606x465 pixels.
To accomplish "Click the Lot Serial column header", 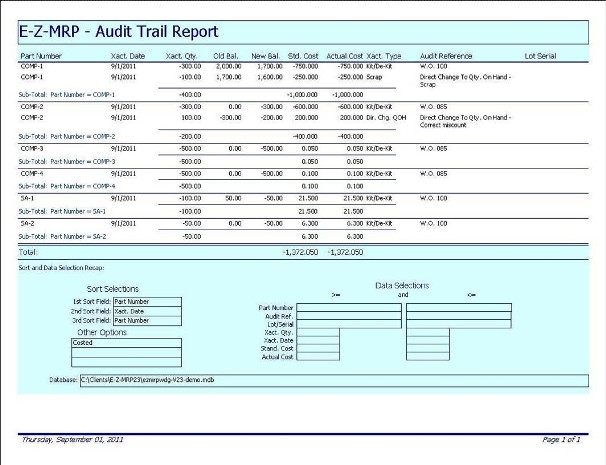I will coord(540,56).
